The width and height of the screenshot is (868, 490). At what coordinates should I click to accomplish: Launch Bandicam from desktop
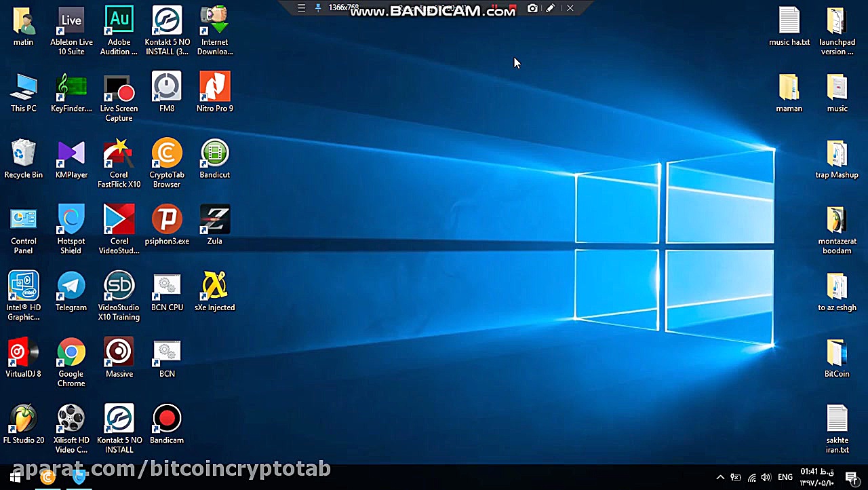pyautogui.click(x=167, y=419)
